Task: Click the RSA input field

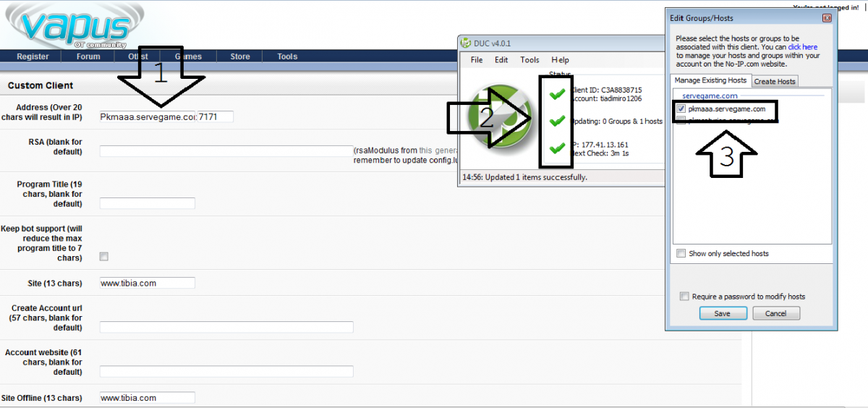Action: pos(226,151)
